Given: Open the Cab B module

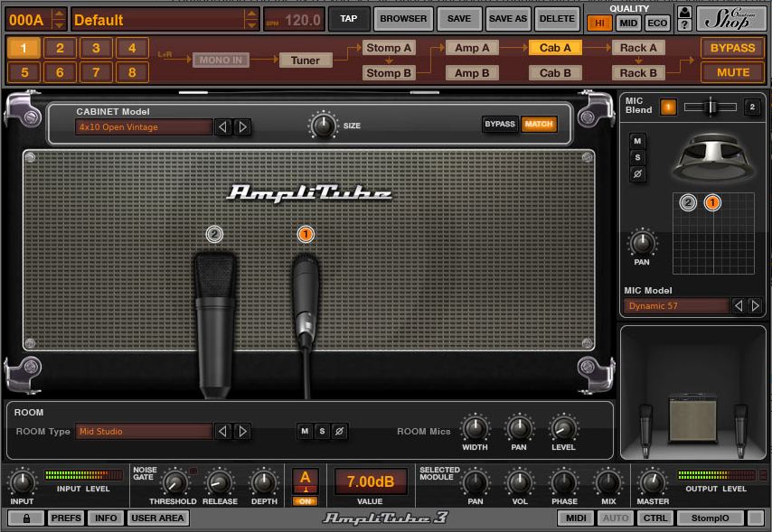Looking at the screenshot, I should [x=555, y=73].
